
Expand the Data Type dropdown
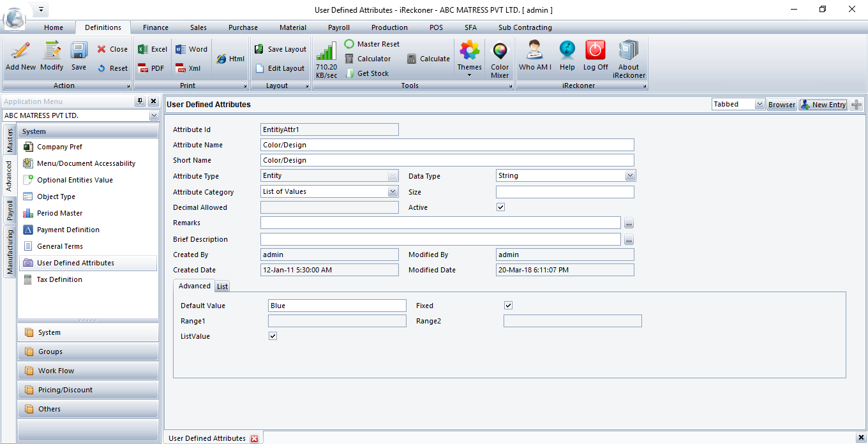pos(630,175)
